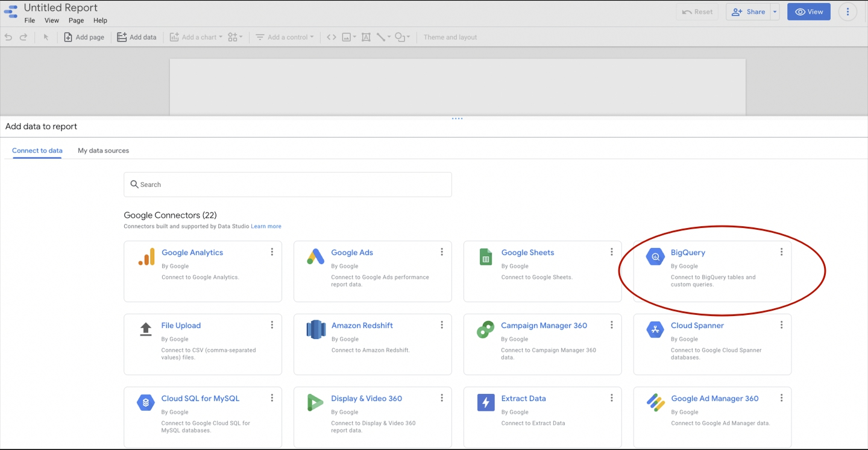Expand the Share dropdown arrow
Image resolution: width=868 pixels, height=450 pixels.
775,11
